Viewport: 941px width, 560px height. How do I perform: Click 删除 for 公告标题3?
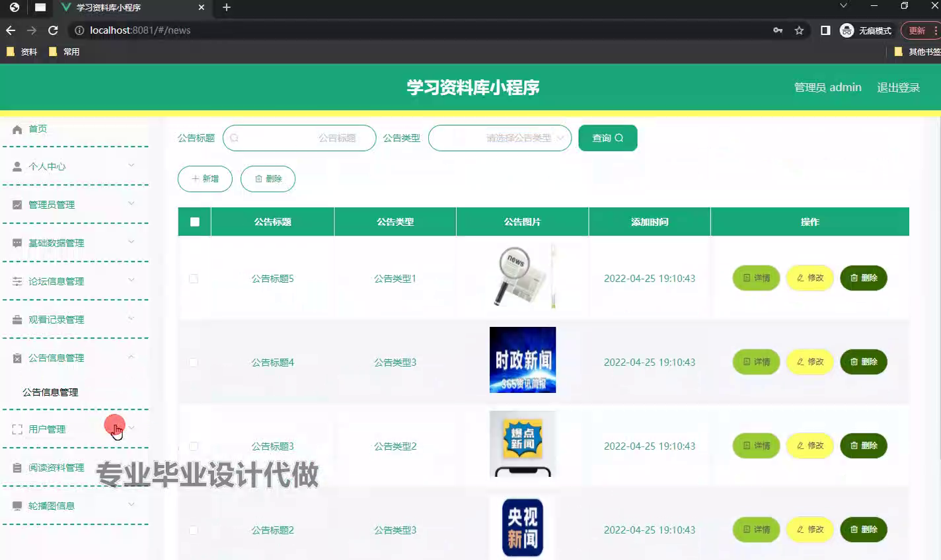(x=864, y=446)
